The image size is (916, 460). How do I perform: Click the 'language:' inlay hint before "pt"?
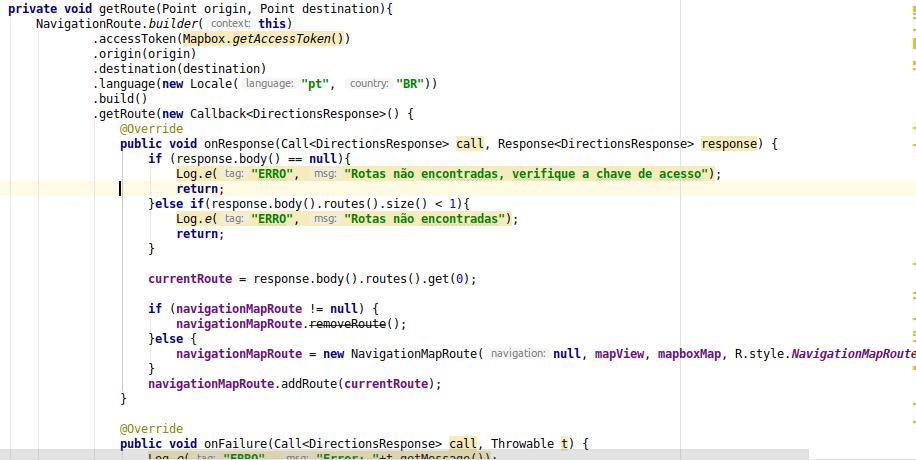click(269, 84)
